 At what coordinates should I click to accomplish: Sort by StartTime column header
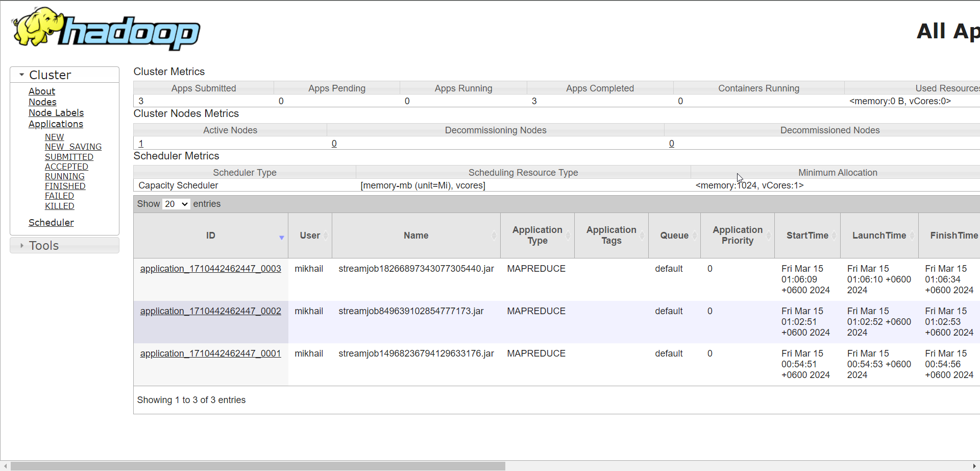point(807,235)
